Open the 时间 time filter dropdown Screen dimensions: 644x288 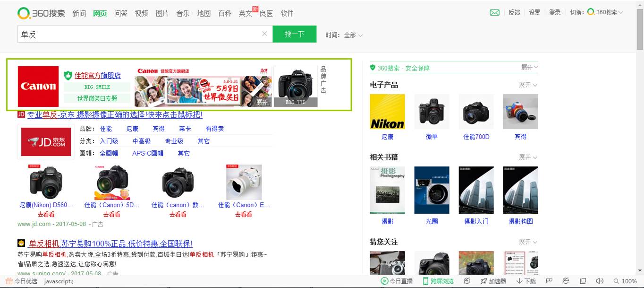tap(344, 34)
